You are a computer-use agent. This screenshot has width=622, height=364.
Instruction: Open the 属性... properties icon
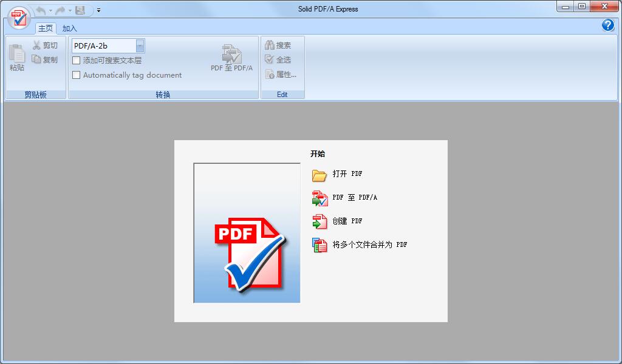tap(269, 74)
